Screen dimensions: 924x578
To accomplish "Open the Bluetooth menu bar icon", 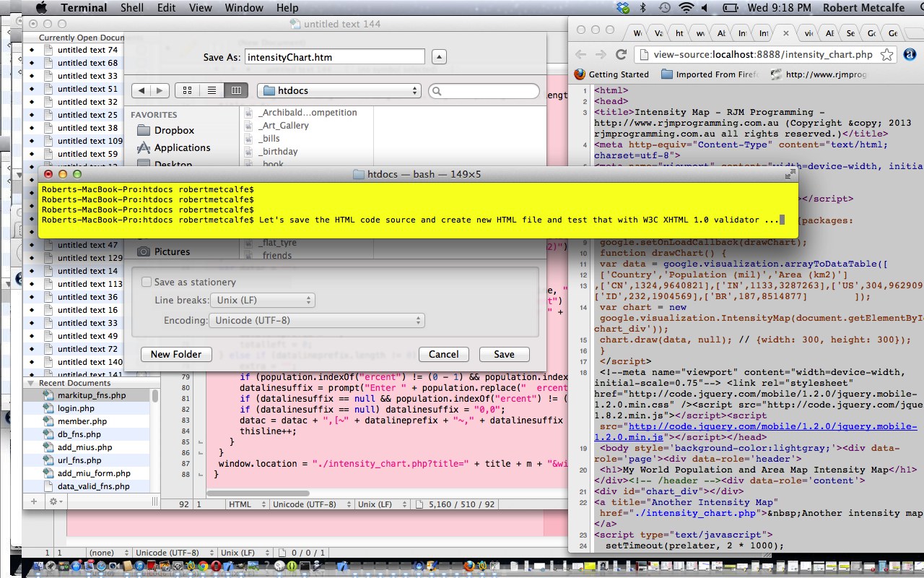I will tap(642, 8).
